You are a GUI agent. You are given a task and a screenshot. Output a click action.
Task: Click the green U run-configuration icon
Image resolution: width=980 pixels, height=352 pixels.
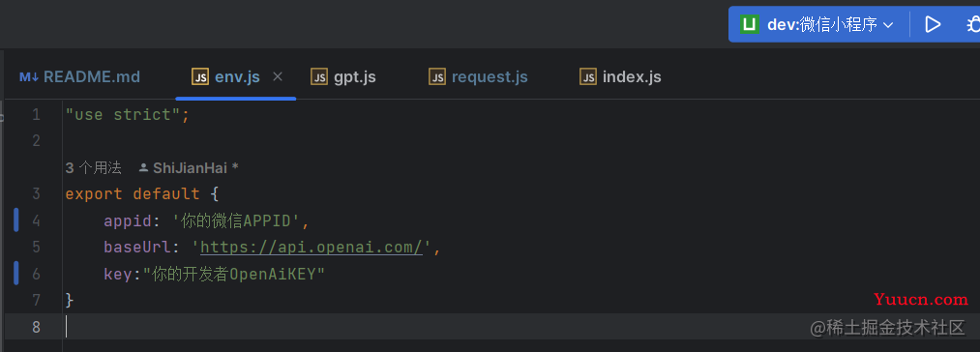pos(750,24)
